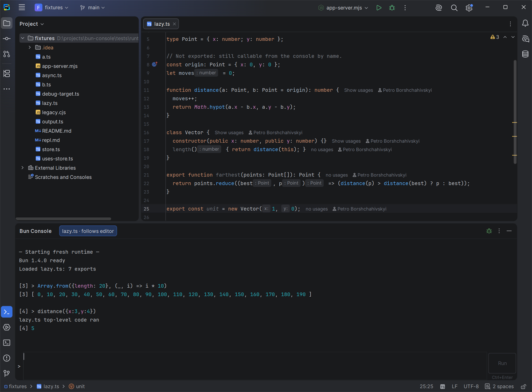Viewport: 532px width, 392px height.
Task: Click the 2 spaces indent widget
Action: pyautogui.click(x=499, y=386)
